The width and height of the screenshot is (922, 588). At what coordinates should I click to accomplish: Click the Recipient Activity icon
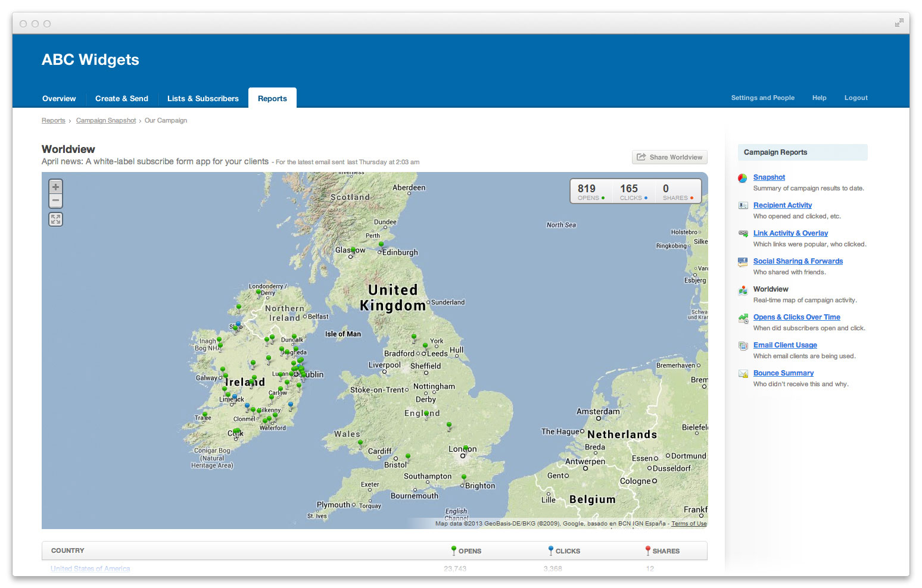click(x=743, y=205)
